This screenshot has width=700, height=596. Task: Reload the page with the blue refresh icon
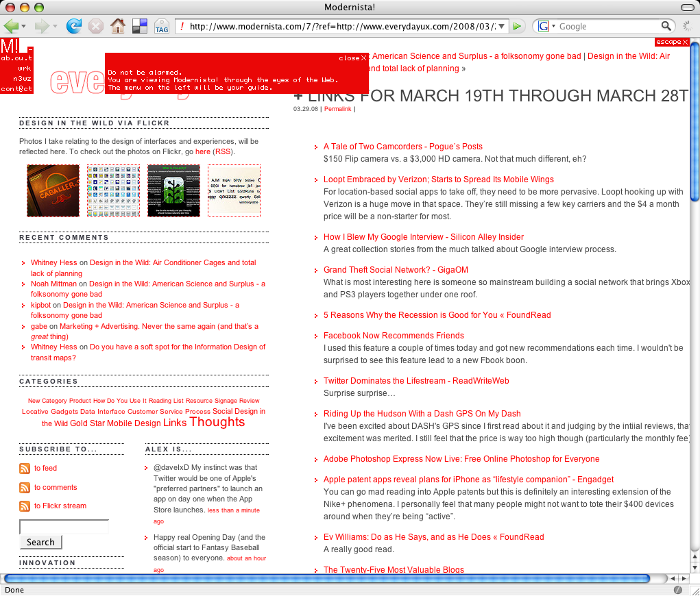pos(73,26)
